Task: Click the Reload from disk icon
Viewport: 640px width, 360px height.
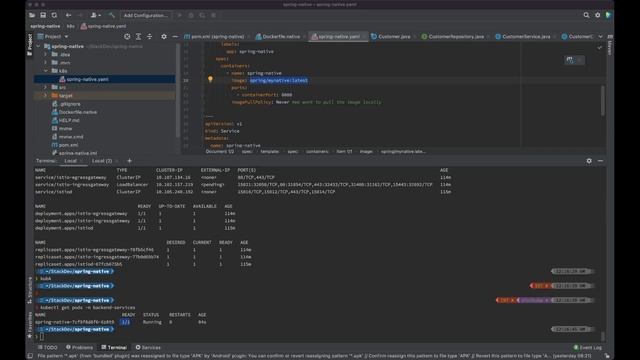Action: (x=54, y=15)
